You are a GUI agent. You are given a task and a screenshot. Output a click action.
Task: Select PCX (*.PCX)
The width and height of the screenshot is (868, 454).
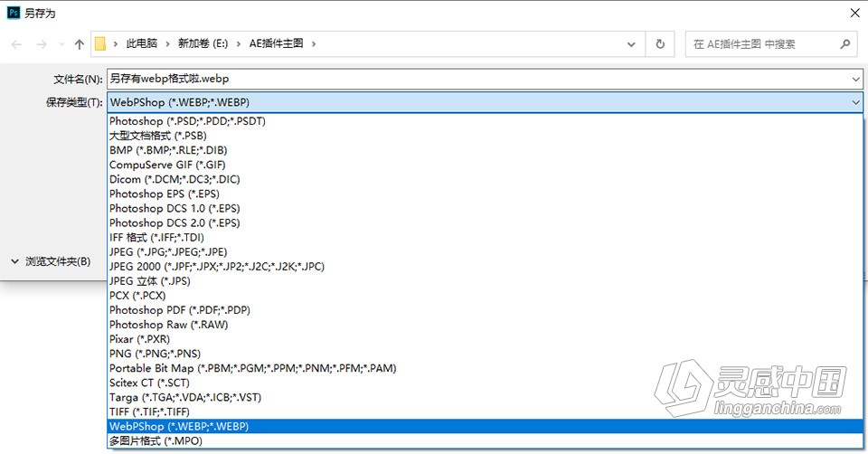[485, 295]
